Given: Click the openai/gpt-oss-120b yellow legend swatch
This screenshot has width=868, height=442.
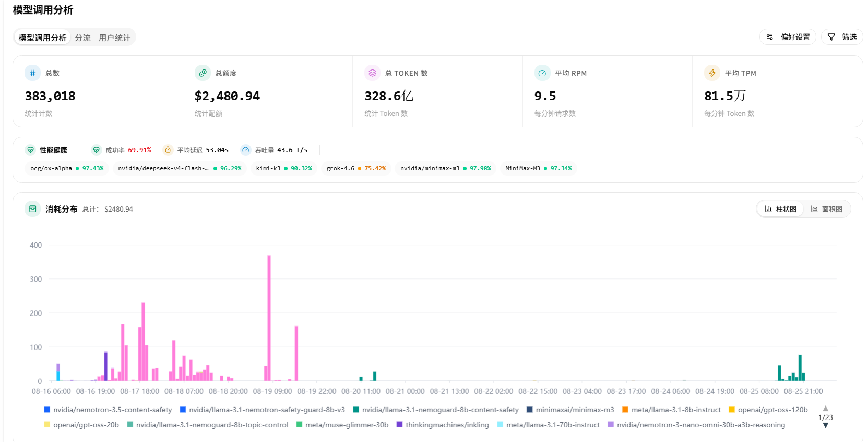Looking at the screenshot, I should (x=732, y=410).
